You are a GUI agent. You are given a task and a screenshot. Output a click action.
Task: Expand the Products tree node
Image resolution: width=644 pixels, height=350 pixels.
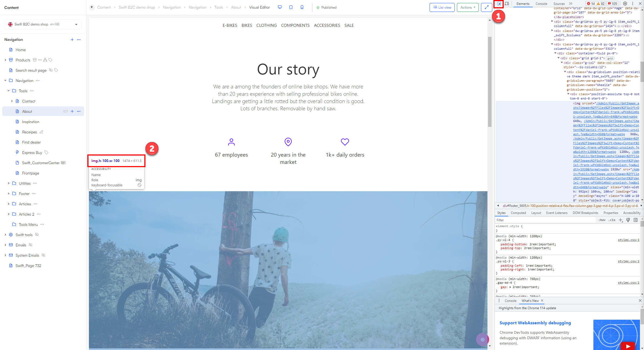5,60
